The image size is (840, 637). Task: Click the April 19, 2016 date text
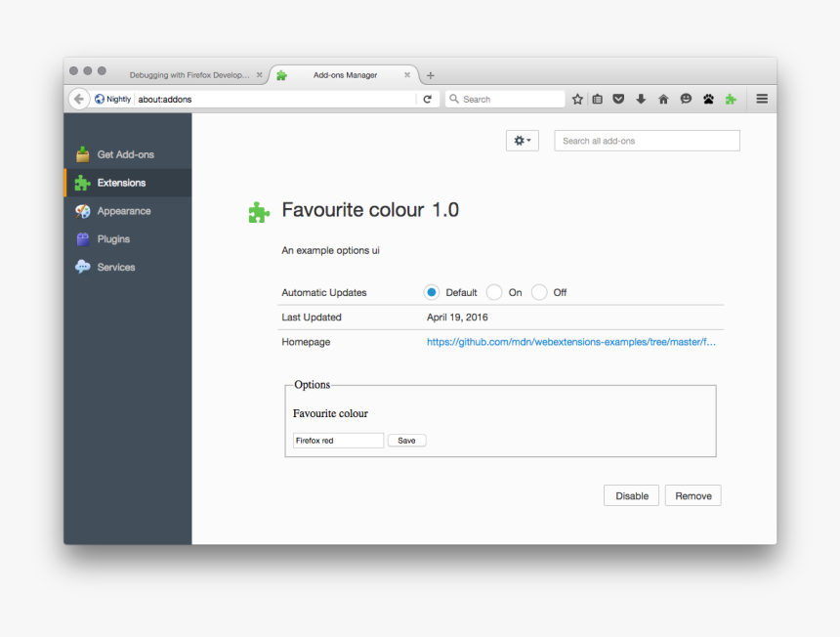tap(457, 318)
